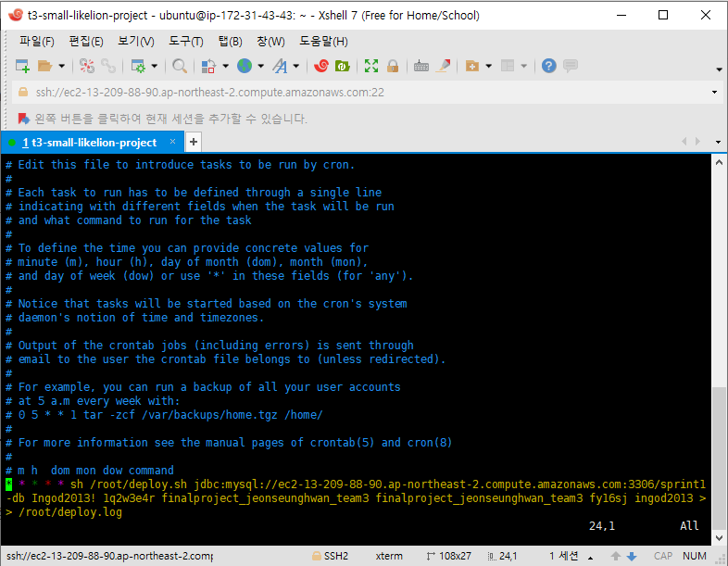Viewport: 728px width, 566px height.
Task: Open the 도구(T) menu
Action: (186, 42)
